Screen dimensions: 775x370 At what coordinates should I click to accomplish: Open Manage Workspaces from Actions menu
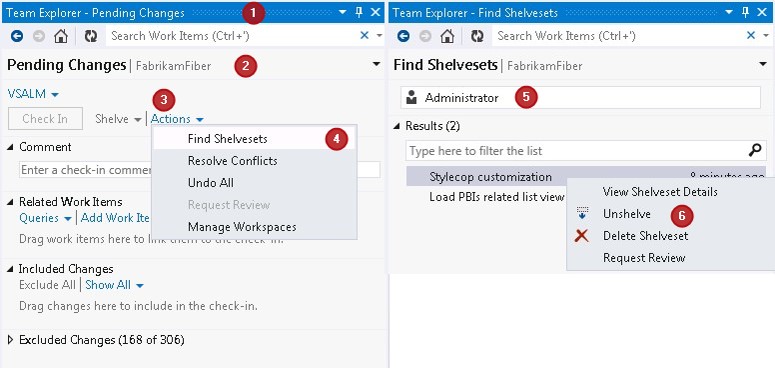tap(254, 227)
